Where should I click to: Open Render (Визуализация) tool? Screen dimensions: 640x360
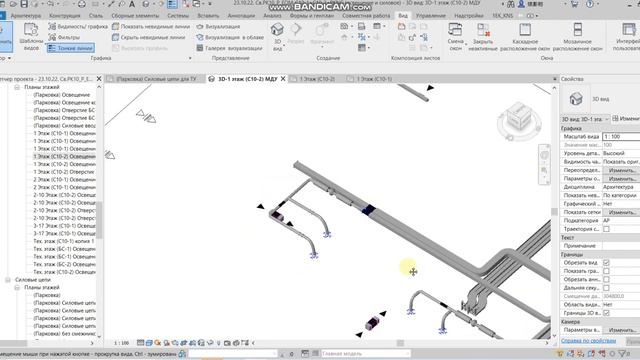coord(218,27)
